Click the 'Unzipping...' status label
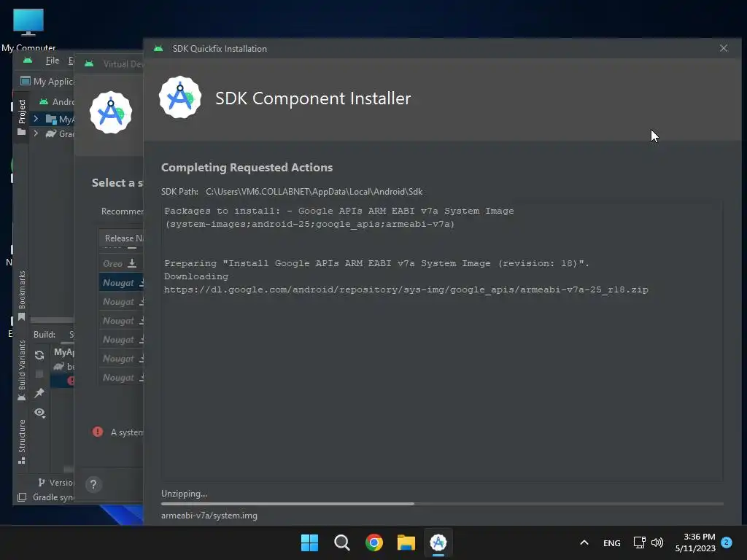747x560 pixels. [x=184, y=494]
